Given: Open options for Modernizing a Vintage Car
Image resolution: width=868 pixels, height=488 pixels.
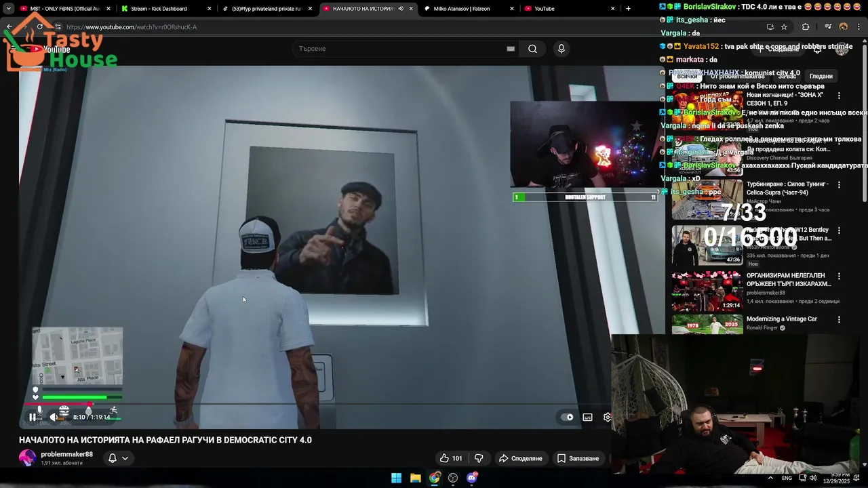Looking at the screenshot, I should tap(839, 320).
